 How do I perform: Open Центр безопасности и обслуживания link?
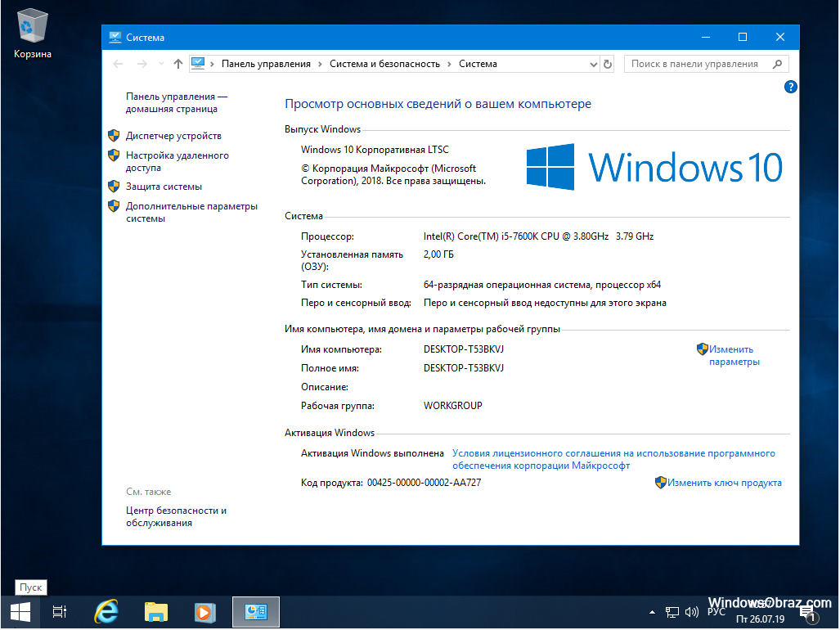(x=176, y=516)
